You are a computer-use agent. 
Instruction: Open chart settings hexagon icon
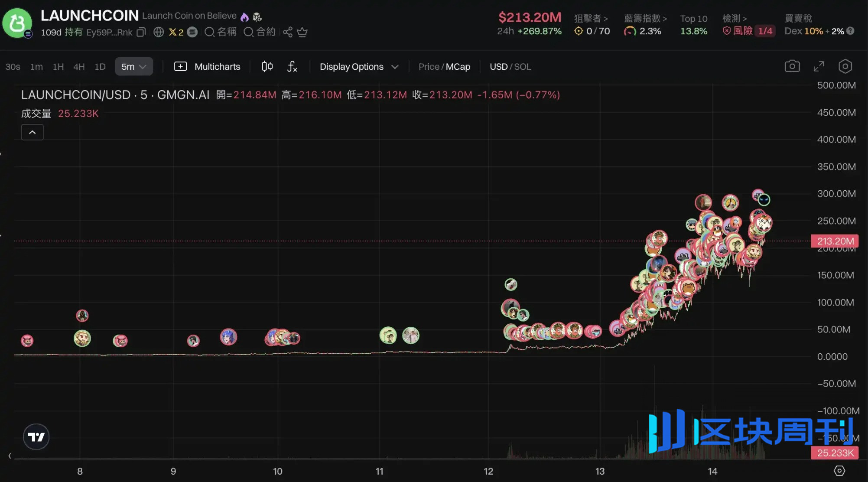coord(845,66)
